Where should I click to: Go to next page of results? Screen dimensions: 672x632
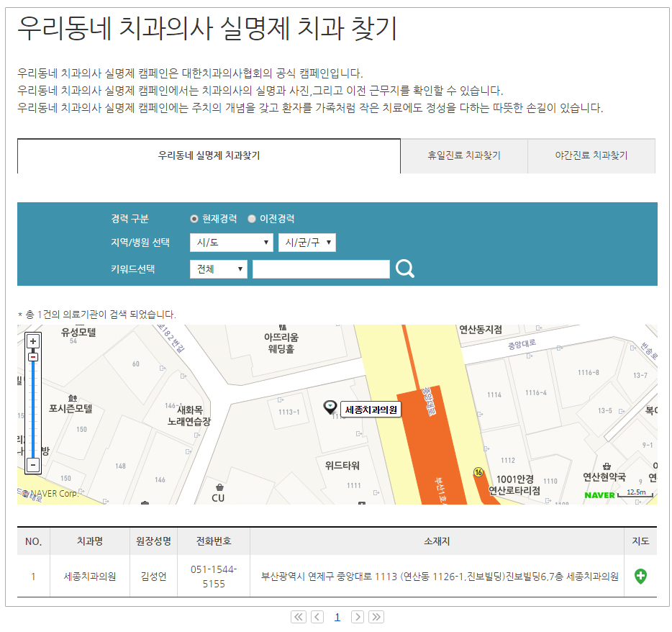click(x=357, y=617)
